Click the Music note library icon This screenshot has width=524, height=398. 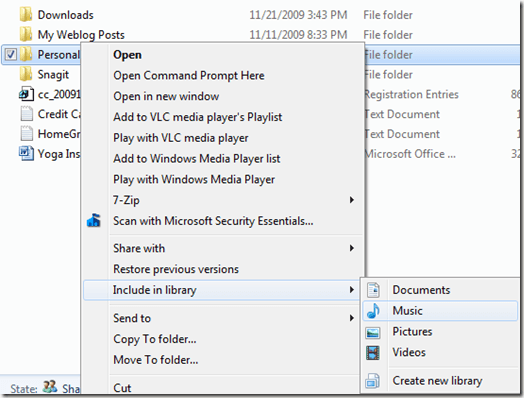coord(373,311)
